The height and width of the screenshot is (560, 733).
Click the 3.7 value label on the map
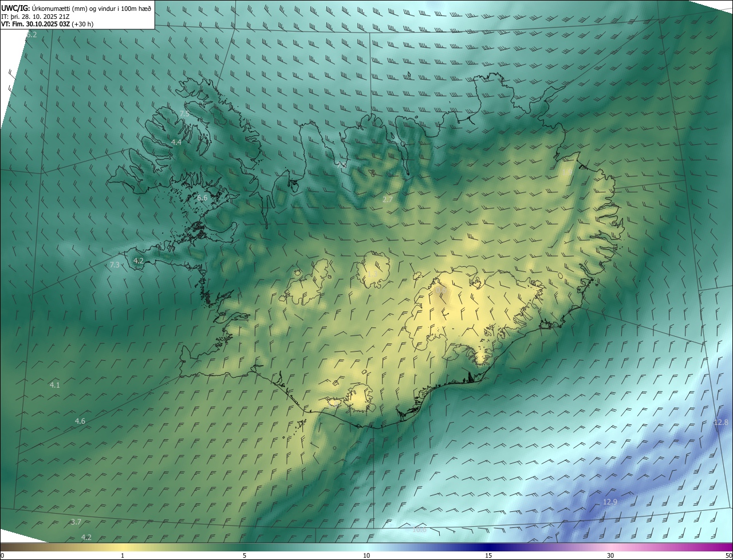tap(76, 522)
